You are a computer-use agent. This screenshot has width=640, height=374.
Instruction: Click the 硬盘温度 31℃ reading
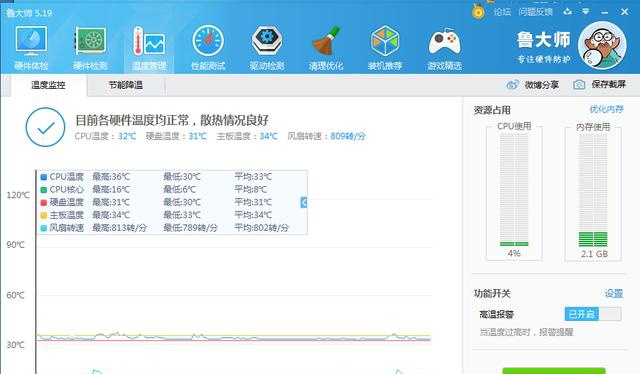pyautogui.click(x=176, y=136)
